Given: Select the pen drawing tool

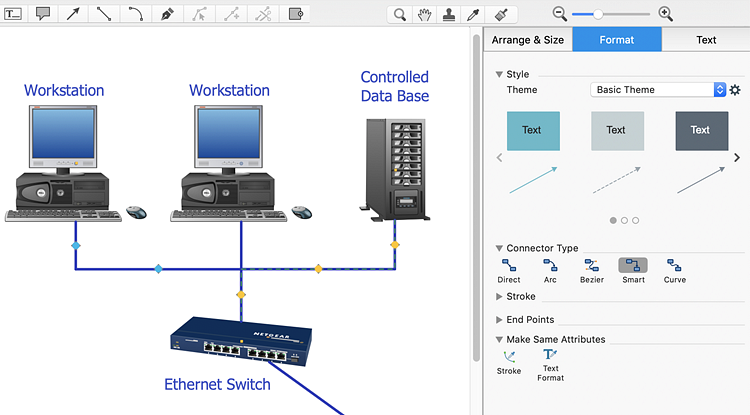Looking at the screenshot, I should pyautogui.click(x=167, y=14).
